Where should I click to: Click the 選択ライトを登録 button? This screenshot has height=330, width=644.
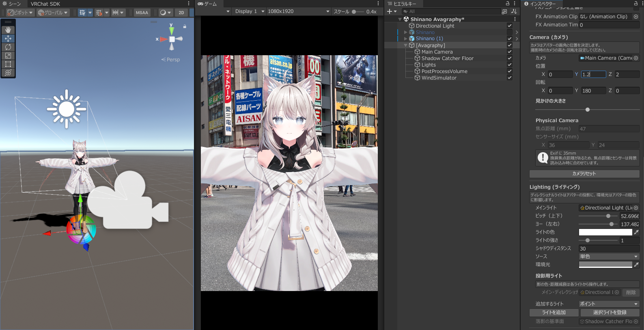pyautogui.click(x=610, y=313)
